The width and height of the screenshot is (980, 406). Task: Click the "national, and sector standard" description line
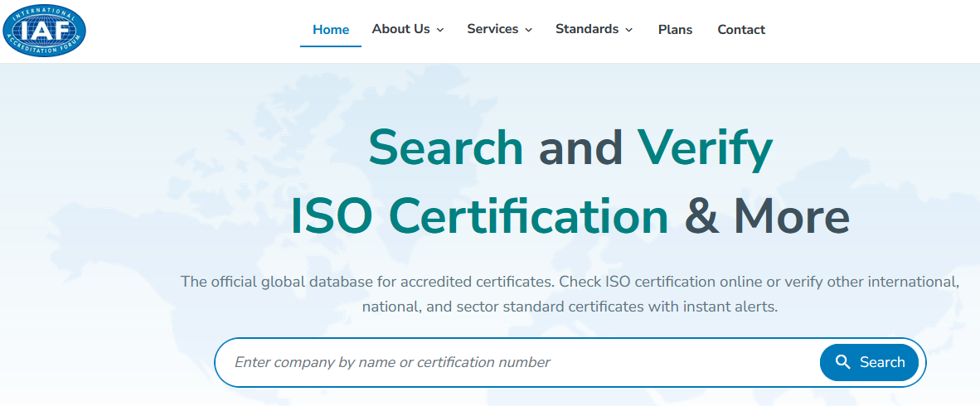(570, 307)
